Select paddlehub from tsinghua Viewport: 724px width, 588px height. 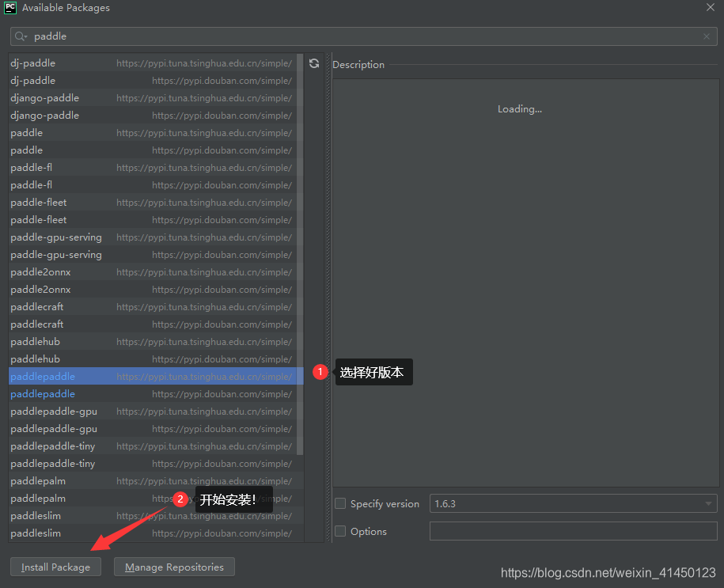pos(153,342)
